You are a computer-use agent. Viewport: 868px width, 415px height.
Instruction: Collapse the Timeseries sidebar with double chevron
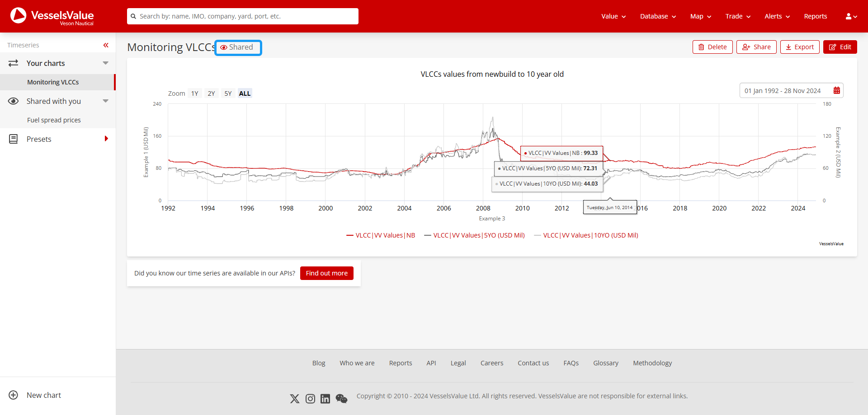[106, 45]
